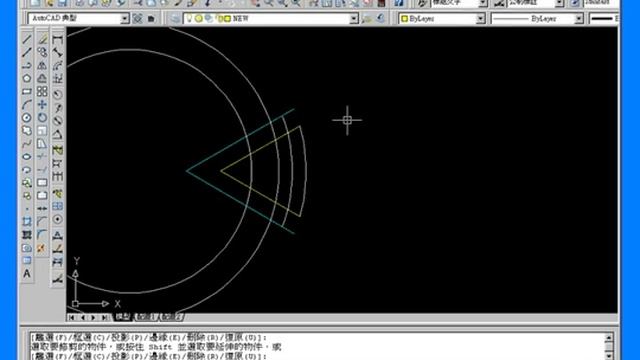640x360 pixels.
Task: Select the Fillet tool
Action: 42,235
